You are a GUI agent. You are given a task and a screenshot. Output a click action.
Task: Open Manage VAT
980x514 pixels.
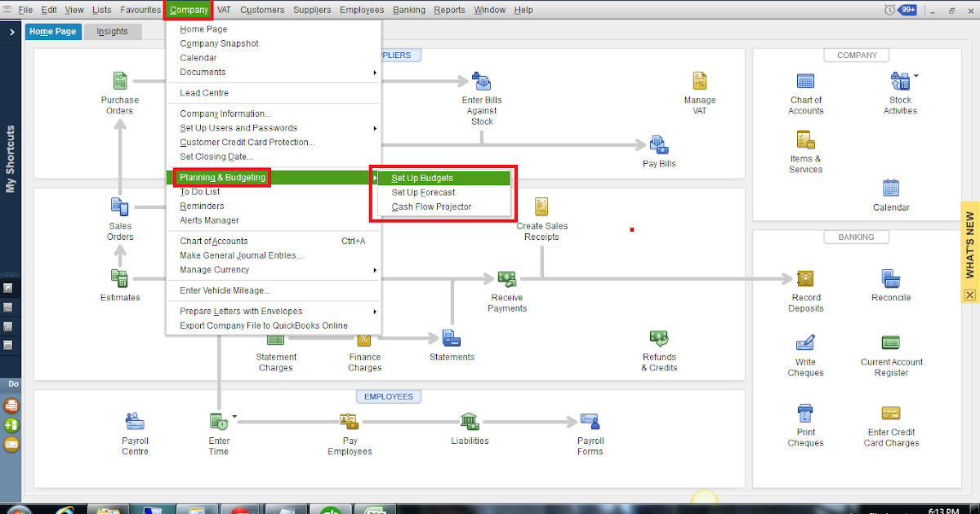coord(699,82)
